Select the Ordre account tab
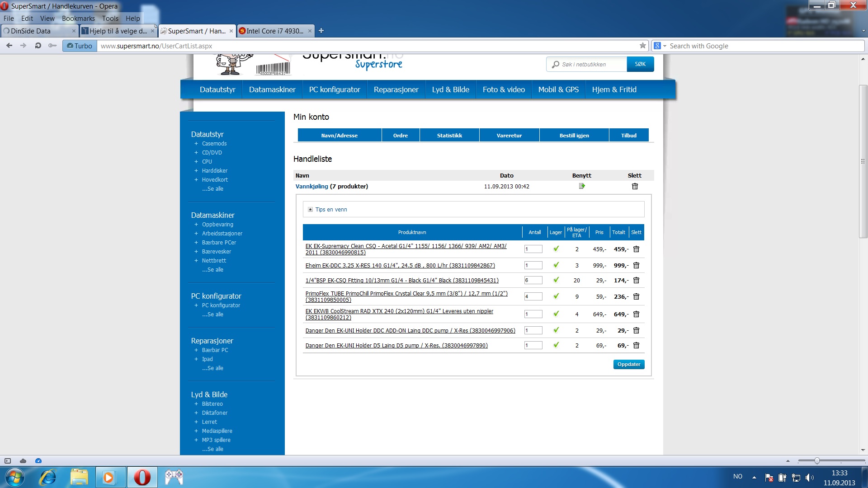This screenshot has width=868, height=488. tap(400, 135)
